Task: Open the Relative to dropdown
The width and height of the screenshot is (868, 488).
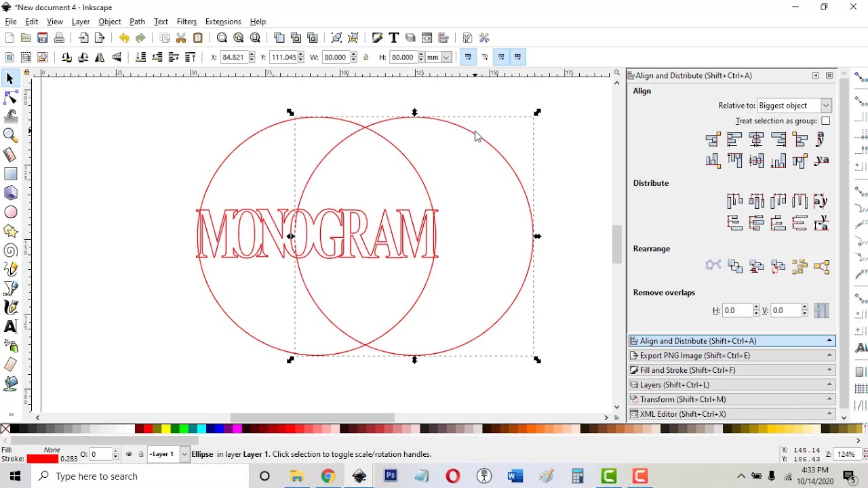Action: coord(794,106)
